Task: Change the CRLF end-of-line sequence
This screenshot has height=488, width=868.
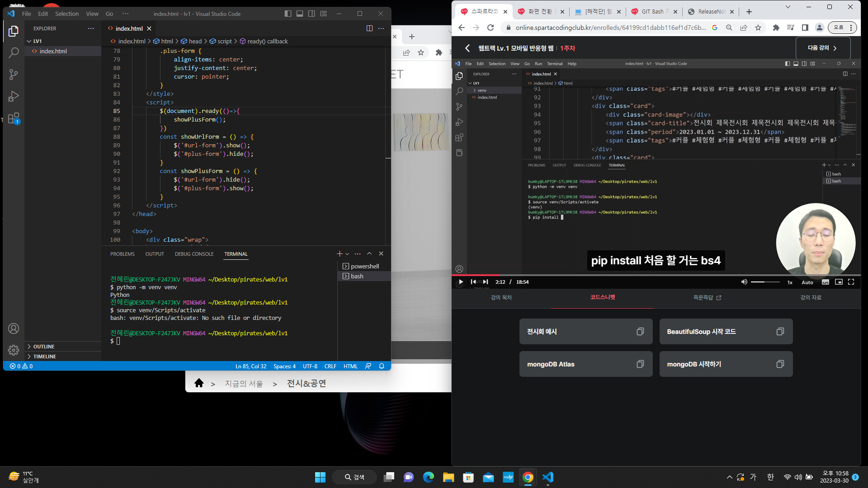Action: tap(330, 366)
